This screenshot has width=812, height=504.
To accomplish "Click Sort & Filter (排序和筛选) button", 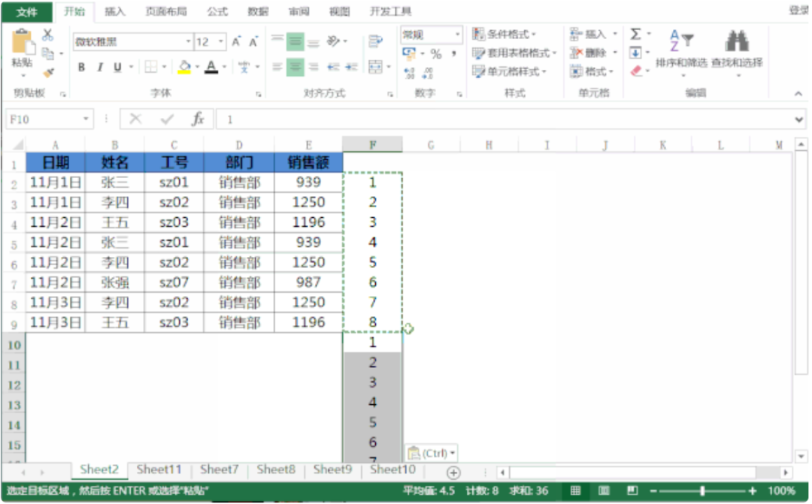I will 681,54.
